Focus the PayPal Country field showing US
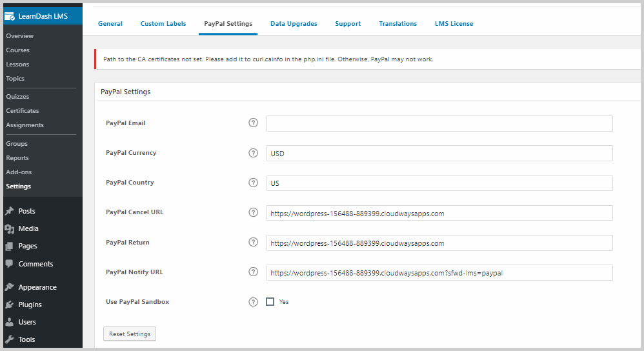The width and height of the screenshot is (644, 351). point(439,183)
